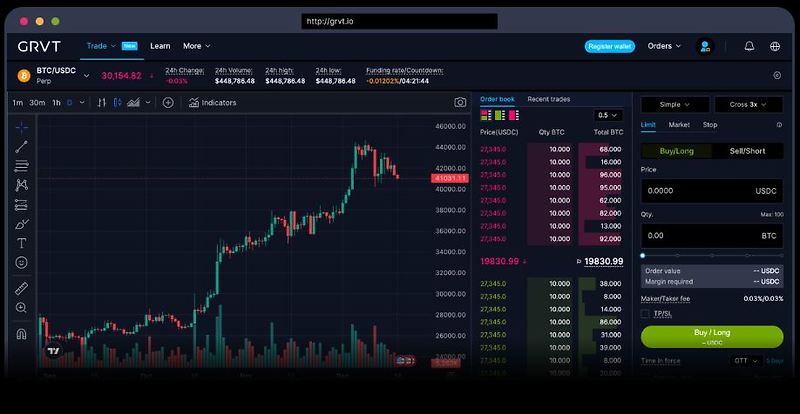Show only buy orders in order book
The width and height of the screenshot is (800, 414).
coord(499,115)
